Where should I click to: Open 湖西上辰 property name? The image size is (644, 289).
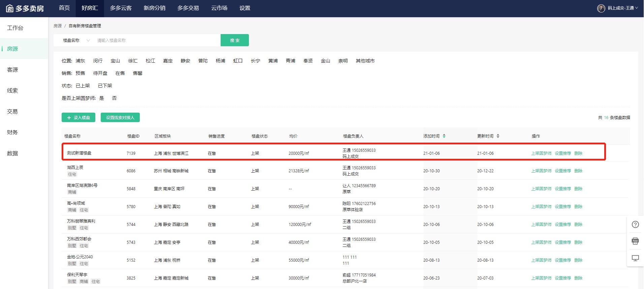[x=75, y=167]
